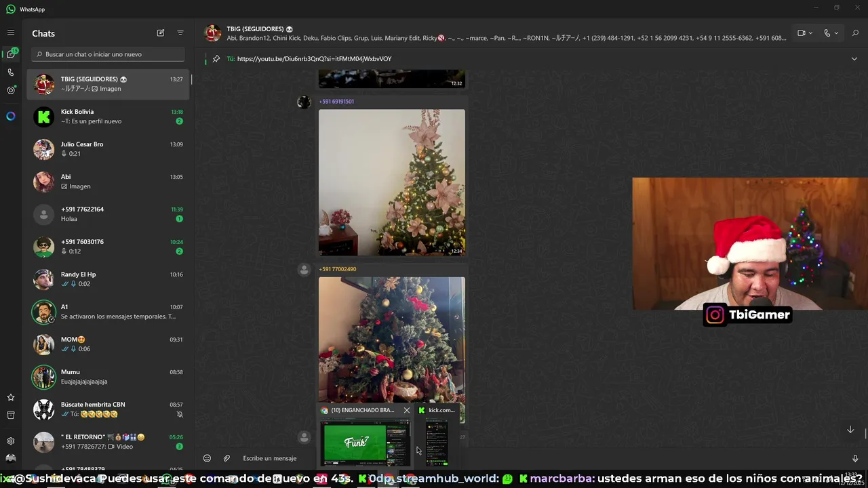Open the Calls section in sidebar
The height and width of the screenshot is (488, 868).
coord(10,72)
